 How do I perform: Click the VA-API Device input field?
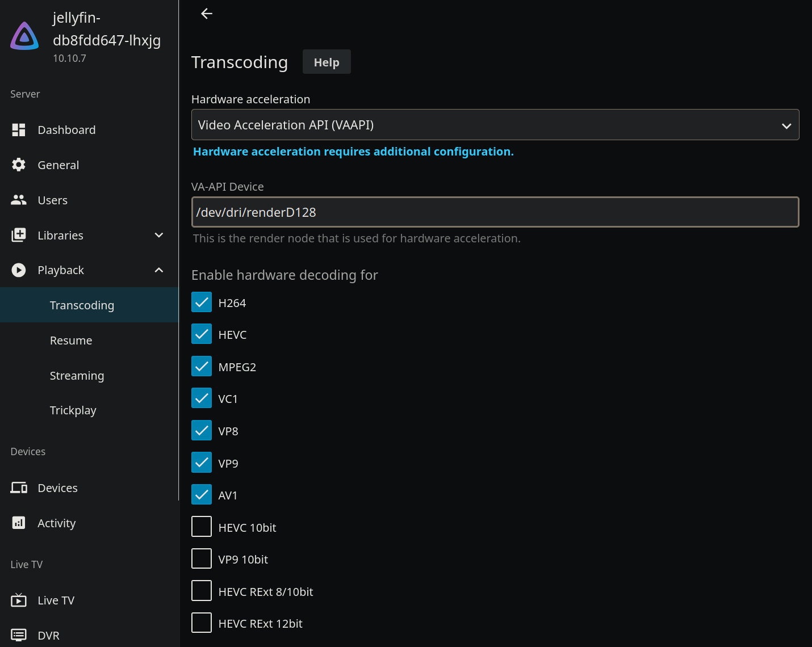[x=495, y=212]
